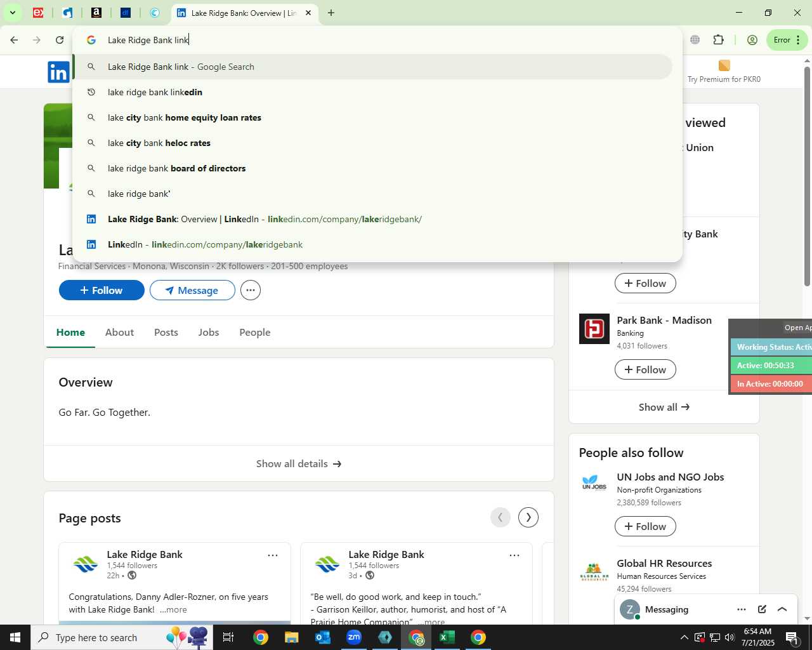Open the tab search dropdown arrow
The width and height of the screenshot is (812, 650).
click(12, 13)
